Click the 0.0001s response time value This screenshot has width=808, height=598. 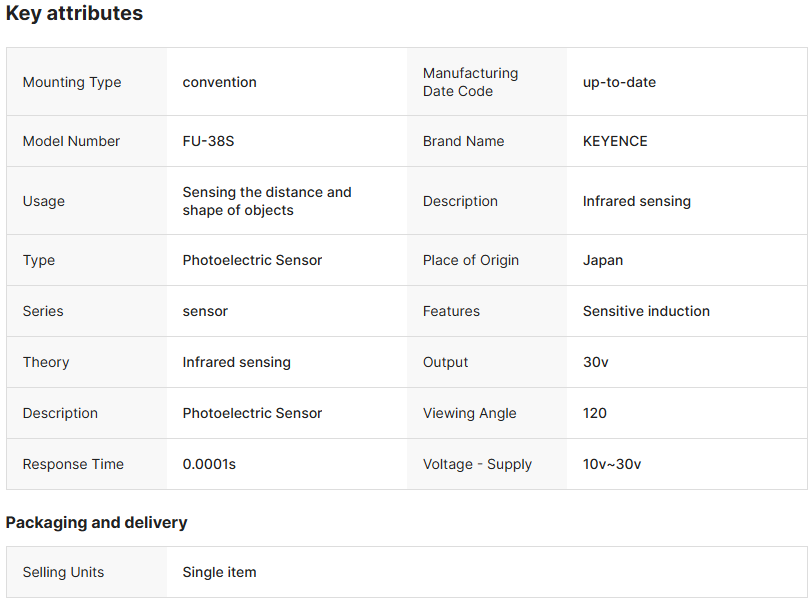coord(209,464)
